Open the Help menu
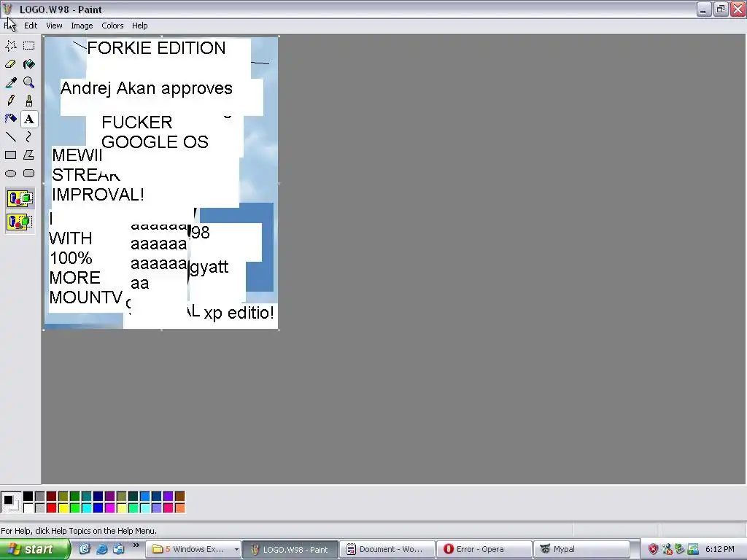The height and width of the screenshot is (560, 747). coord(139,26)
